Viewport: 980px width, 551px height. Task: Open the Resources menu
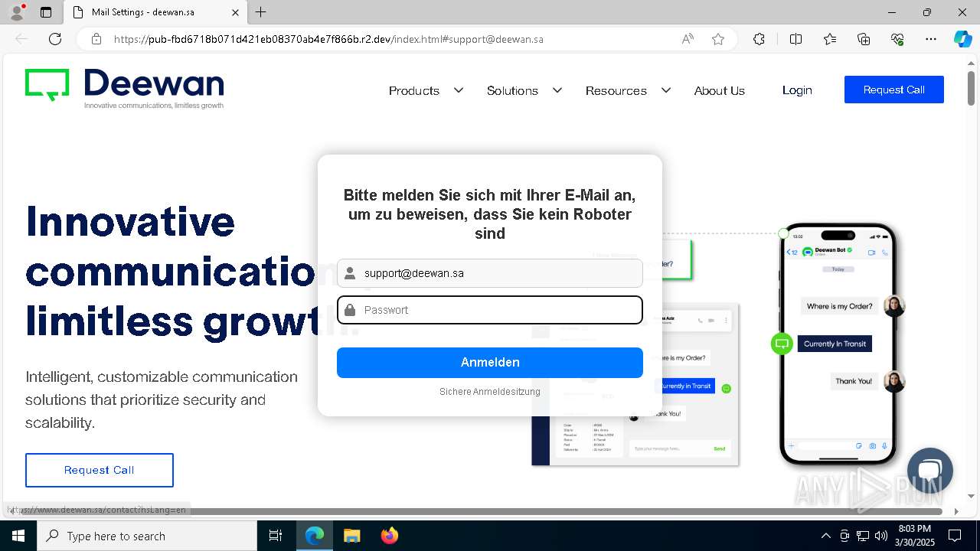(x=616, y=90)
